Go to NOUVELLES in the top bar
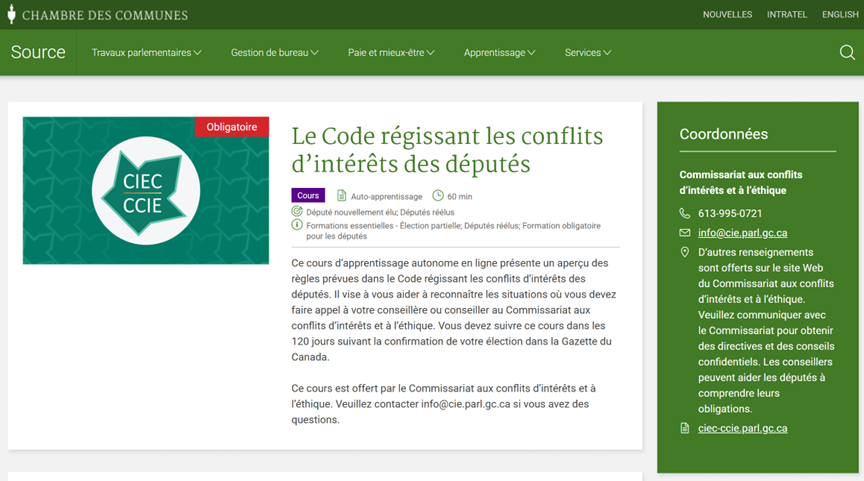The height and width of the screenshot is (481, 864). click(727, 15)
